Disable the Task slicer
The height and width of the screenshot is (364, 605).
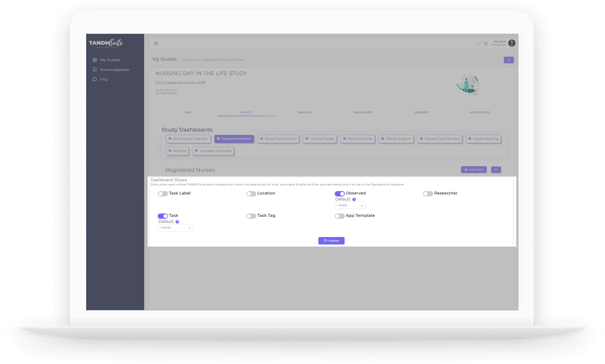pyautogui.click(x=162, y=216)
